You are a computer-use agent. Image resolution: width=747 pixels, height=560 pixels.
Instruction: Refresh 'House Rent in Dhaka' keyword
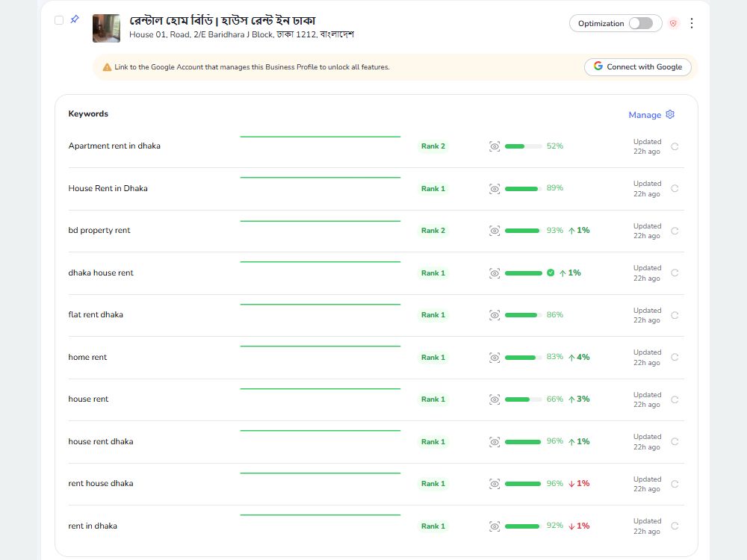[x=675, y=189]
